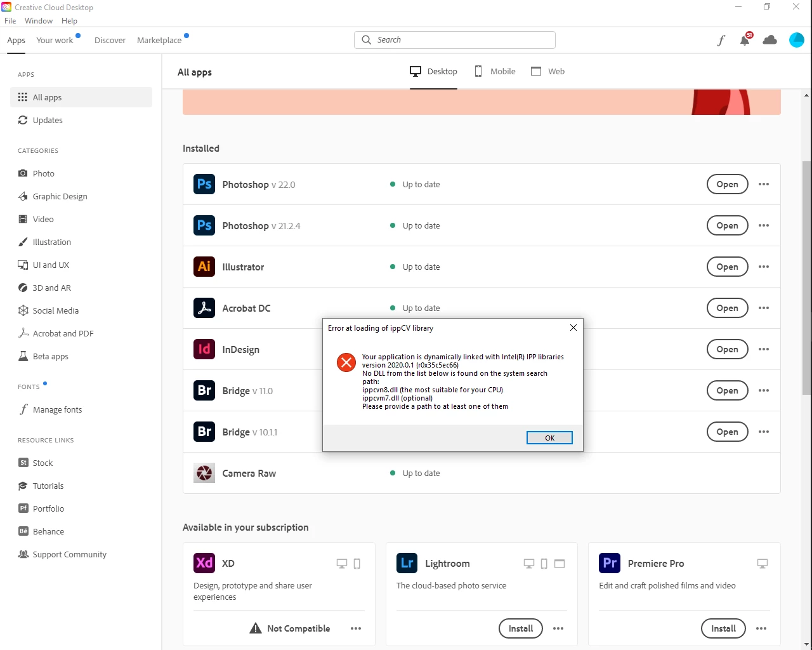This screenshot has height=650, width=812.
Task: Switch to Web apps tab
Action: click(x=547, y=71)
